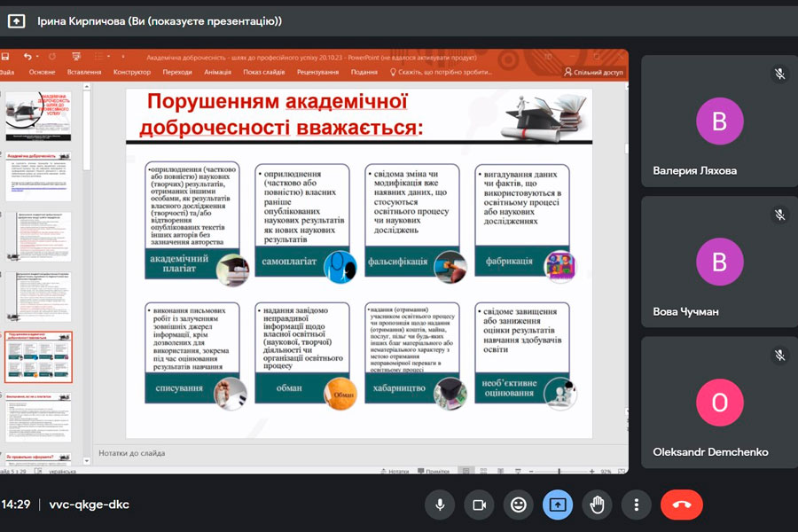Open the three-dot more options menu

click(x=636, y=505)
